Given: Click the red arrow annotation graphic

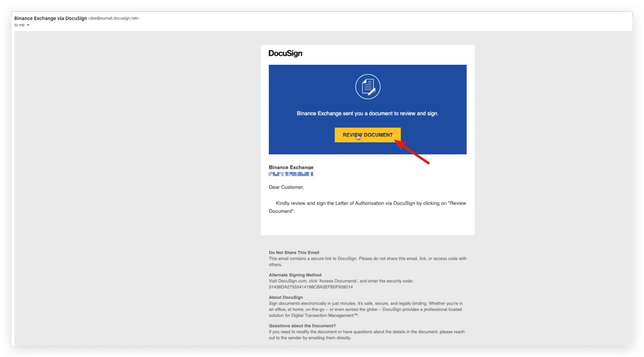Looking at the screenshot, I should tap(414, 152).
